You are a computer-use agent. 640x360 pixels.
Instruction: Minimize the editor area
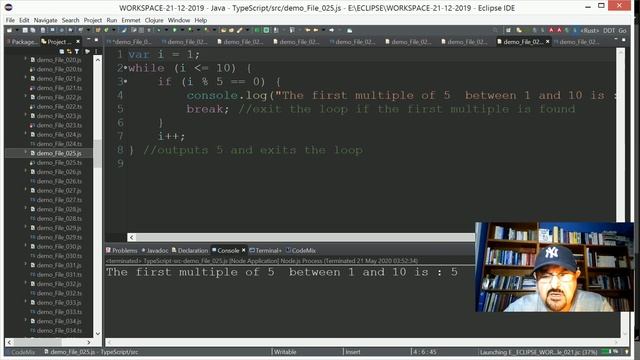pos(616,40)
